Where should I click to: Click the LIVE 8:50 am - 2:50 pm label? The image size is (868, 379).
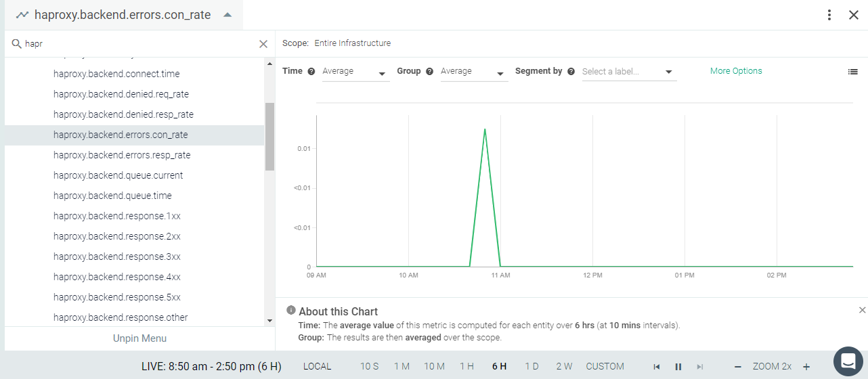211,366
